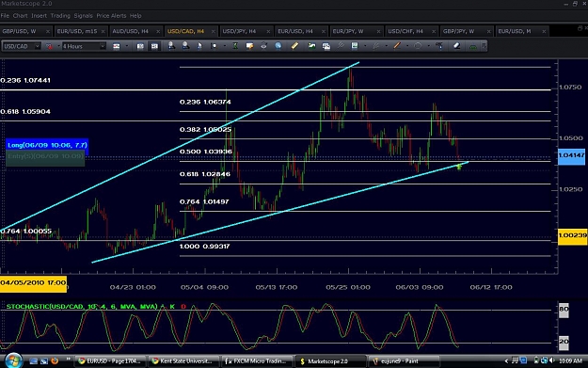Open the Signals menu
The height and width of the screenshot is (368, 588).
(83, 16)
